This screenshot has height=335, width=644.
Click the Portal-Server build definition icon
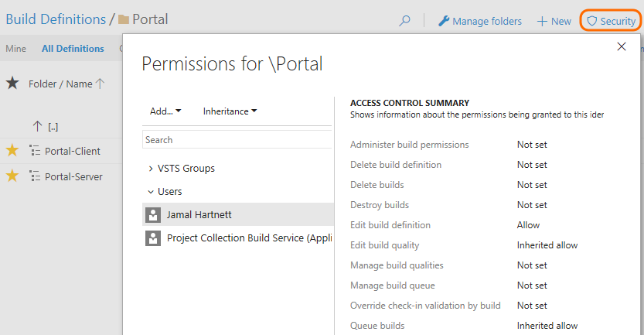(x=35, y=176)
